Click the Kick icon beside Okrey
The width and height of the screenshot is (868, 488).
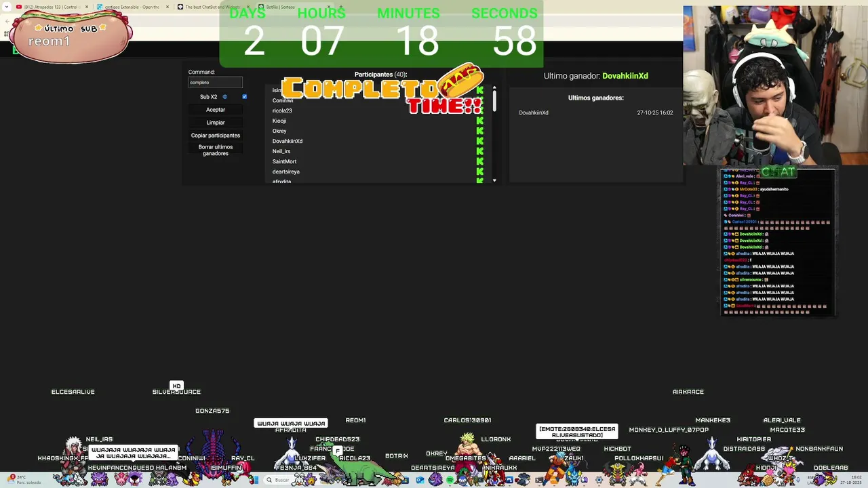(x=480, y=131)
